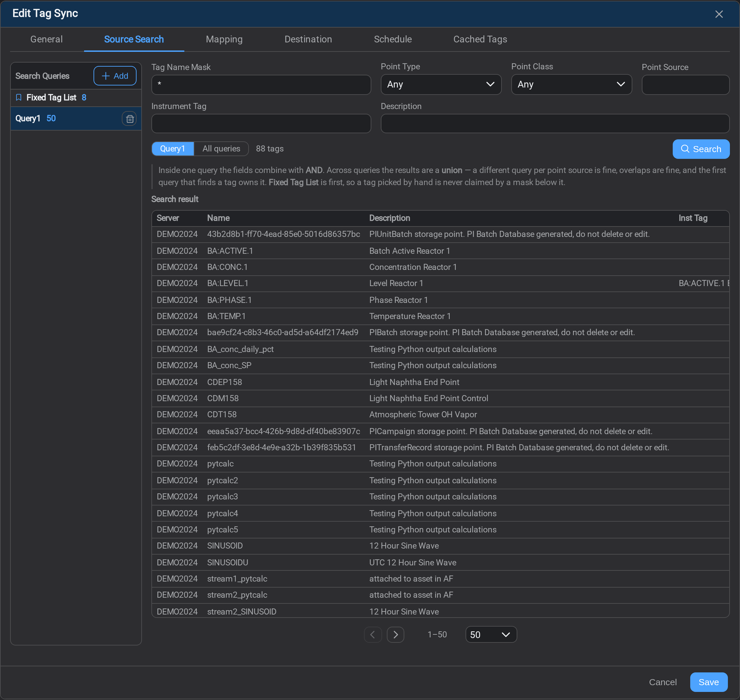Cancel editing the tag sync

[x=662, y=682]
